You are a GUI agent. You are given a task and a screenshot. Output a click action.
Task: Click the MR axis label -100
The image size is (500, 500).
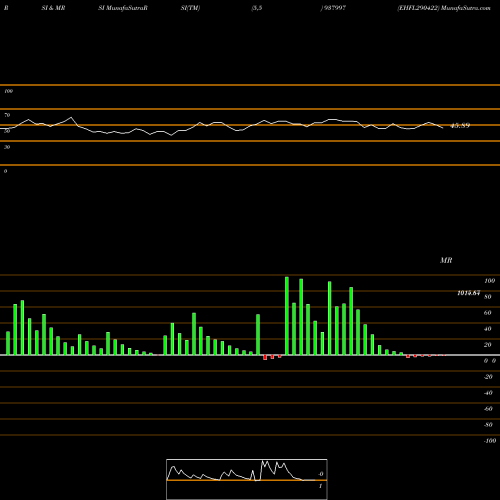(x=490, y=441)
